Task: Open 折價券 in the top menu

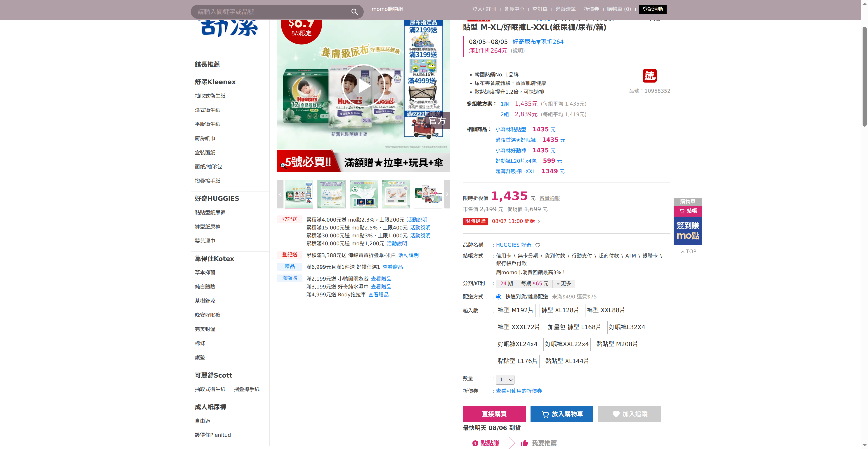Action: click(x=591, y=9)
